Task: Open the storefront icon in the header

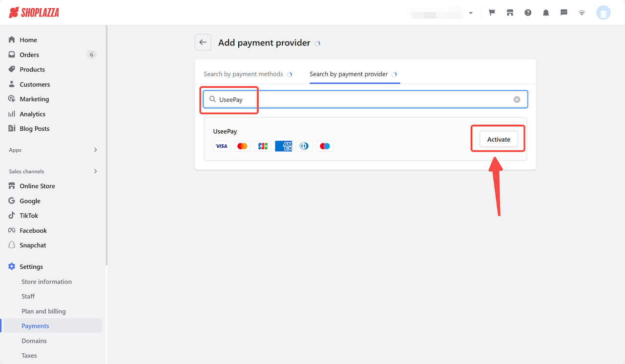Action: pos(510,13)
